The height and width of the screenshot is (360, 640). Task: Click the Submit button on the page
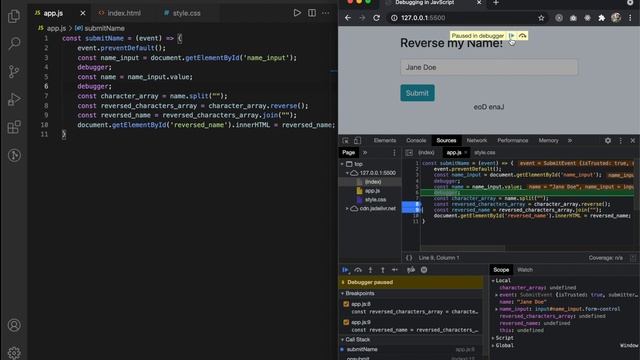[417, 93]
